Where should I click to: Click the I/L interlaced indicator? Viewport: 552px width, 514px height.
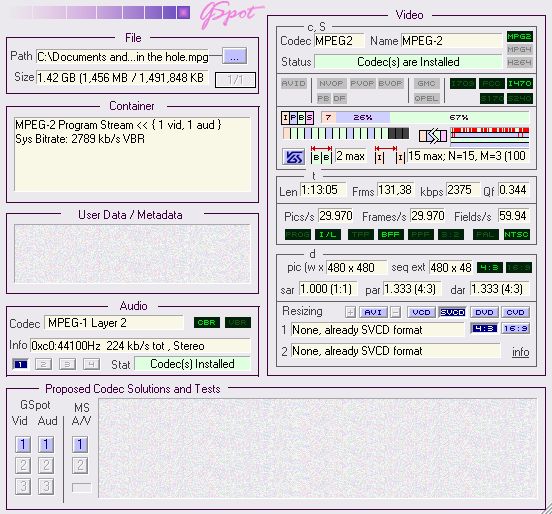328,234
